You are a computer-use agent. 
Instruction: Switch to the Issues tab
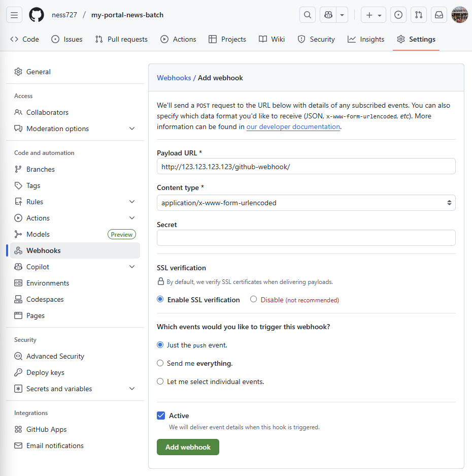[67, 39]
